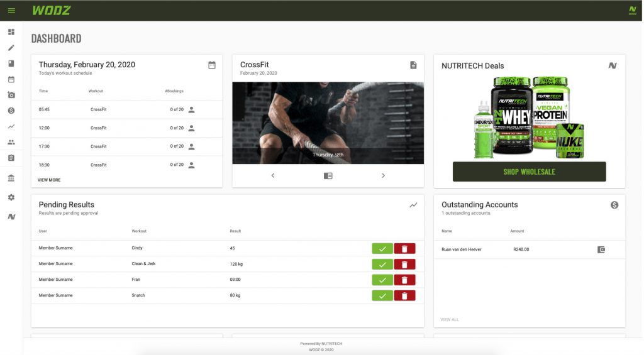Screen dimensions: 644x355
Task: Click the Nutritech products image
Action: click(530, 117)
